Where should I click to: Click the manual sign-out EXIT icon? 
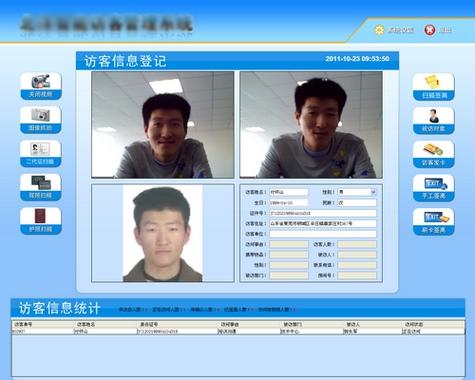433,188
